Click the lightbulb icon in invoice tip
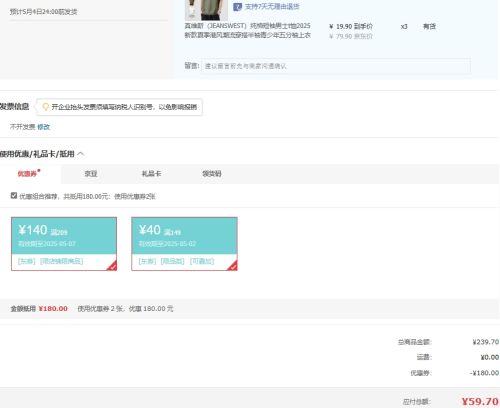The image size is (500, 408). [46, 107]
